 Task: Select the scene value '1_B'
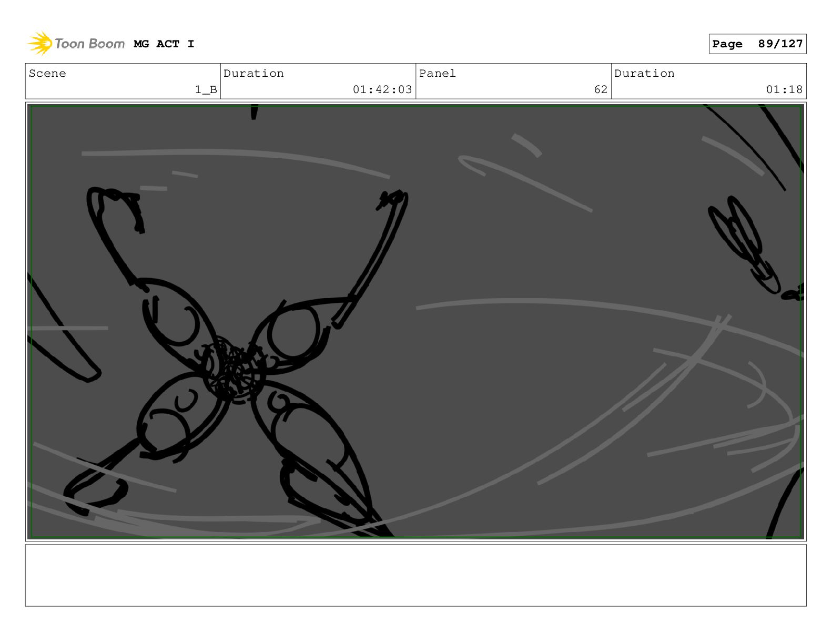tap(206, 90)
